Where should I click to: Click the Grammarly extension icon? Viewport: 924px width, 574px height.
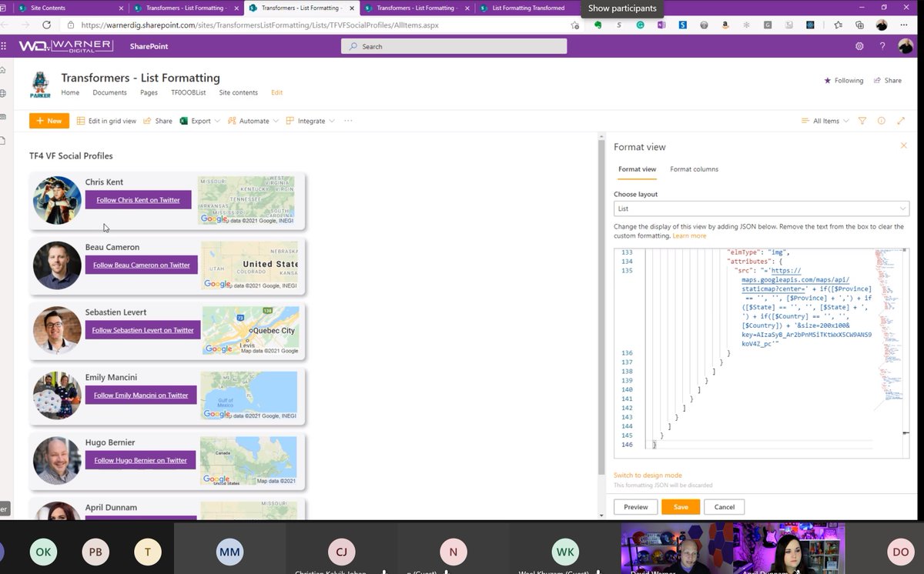pyautogui.click(x=640, y=25)
